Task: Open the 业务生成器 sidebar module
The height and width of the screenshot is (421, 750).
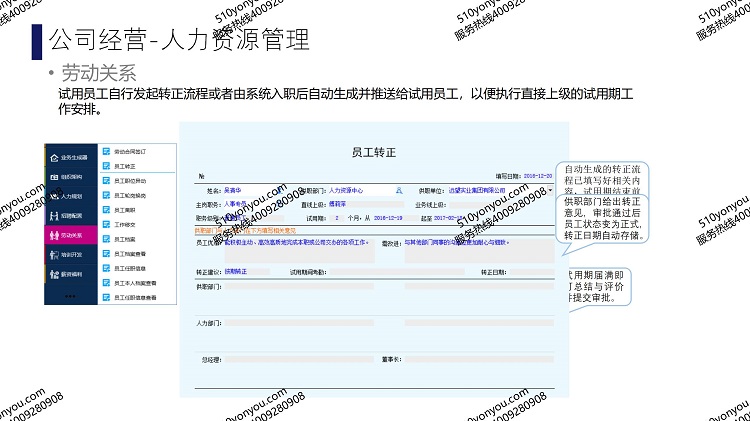Action: (72, 157)
